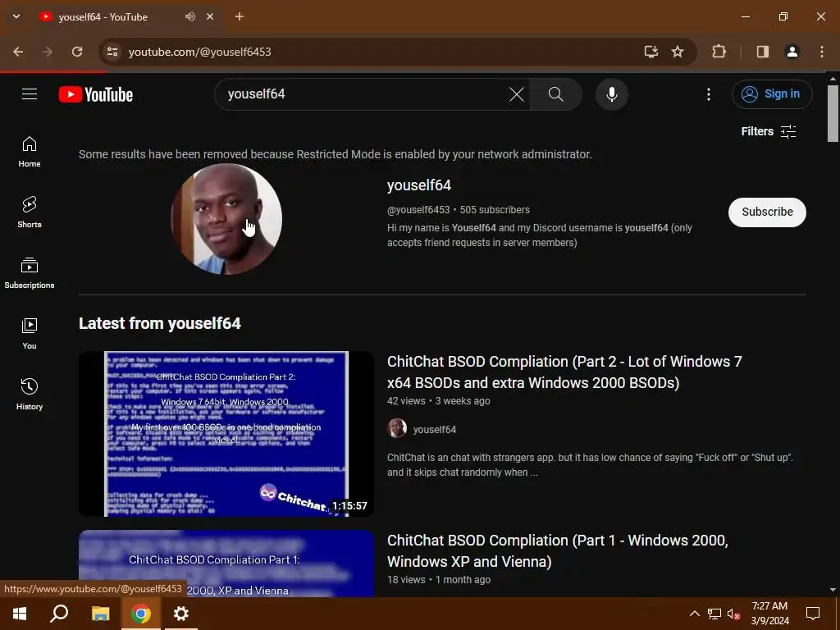The height and width of the screenshot is (630, 840).
Task: Open the Extensions puzzle icon
Action: (x=719, y=52)
